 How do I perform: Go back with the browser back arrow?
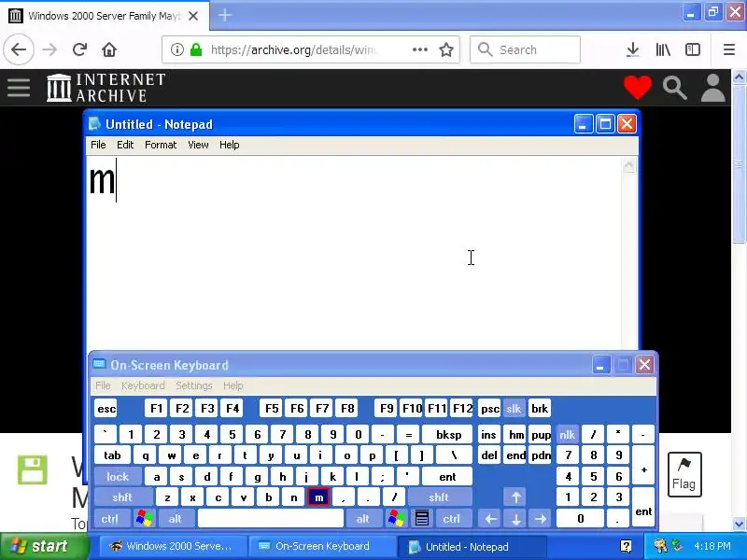19,49
